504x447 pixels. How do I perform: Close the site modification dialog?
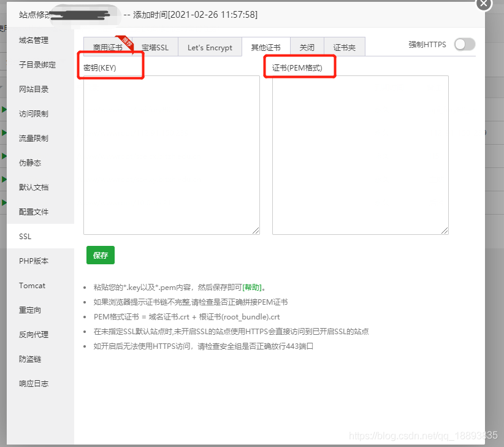point(484,4)
